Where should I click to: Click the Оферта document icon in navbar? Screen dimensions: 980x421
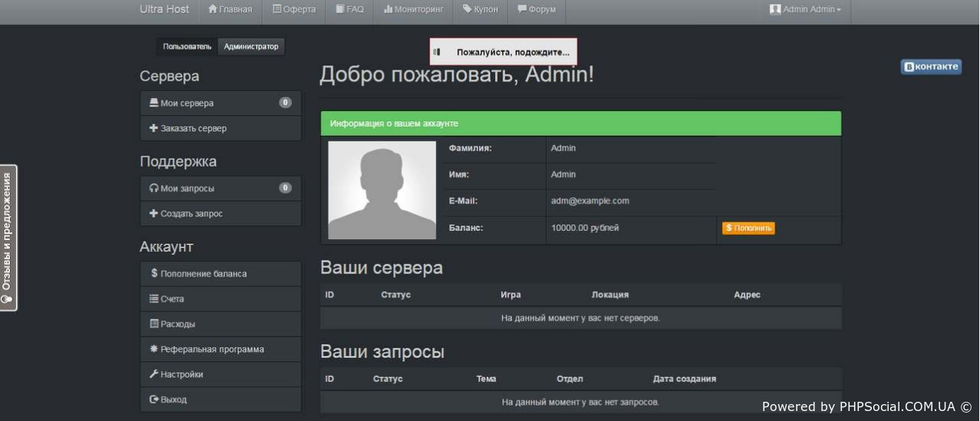click(277, 9)
